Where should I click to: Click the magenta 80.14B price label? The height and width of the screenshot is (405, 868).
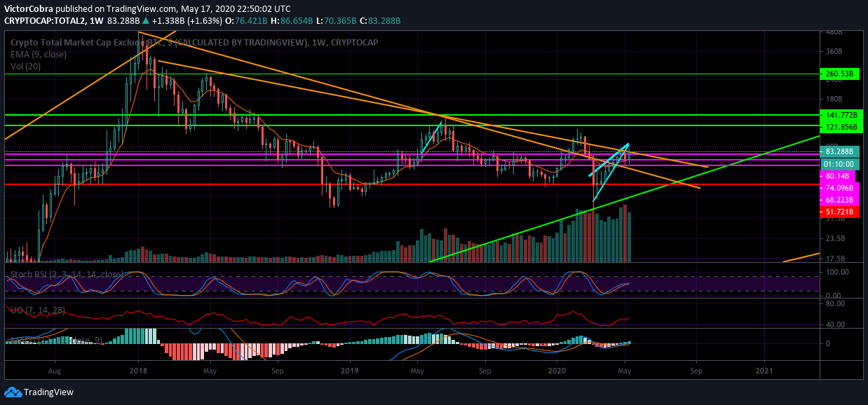coord(837,177)
